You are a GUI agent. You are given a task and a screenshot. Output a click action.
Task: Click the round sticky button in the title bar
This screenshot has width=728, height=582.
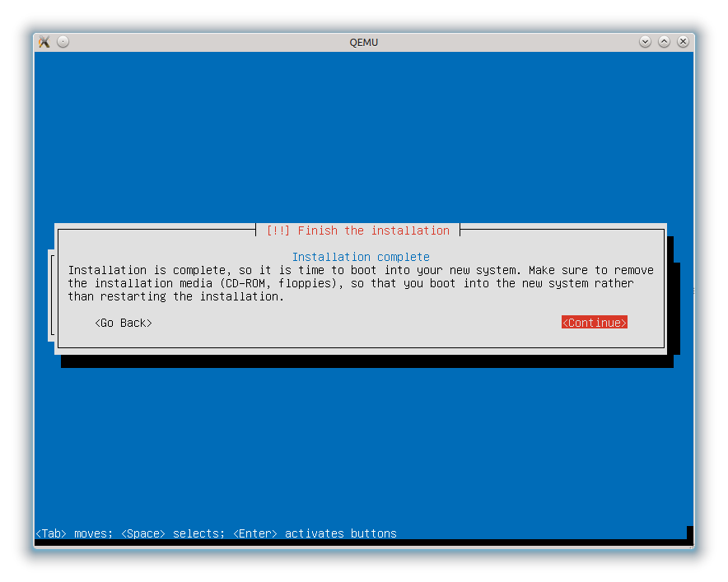point(63,42)
